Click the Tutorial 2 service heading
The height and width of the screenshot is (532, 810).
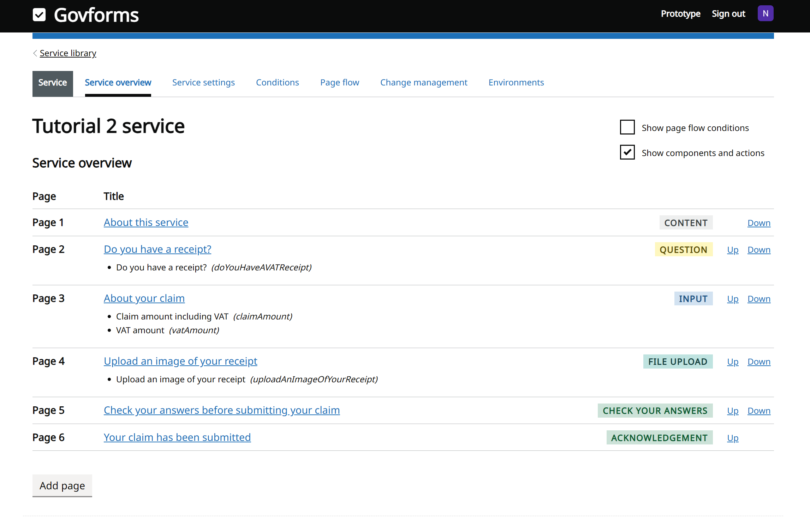(108, 126)
